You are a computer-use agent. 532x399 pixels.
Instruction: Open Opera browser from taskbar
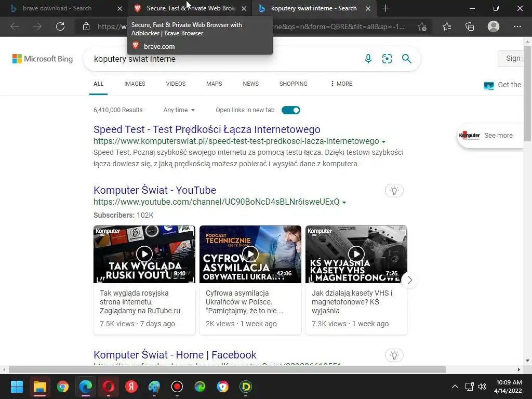point(109,387)
